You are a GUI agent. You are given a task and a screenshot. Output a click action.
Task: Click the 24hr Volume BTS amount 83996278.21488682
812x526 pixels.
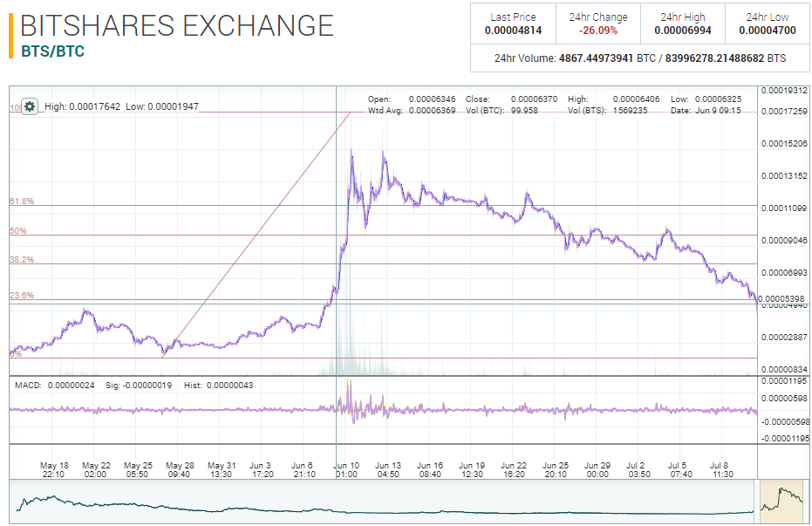714,58
